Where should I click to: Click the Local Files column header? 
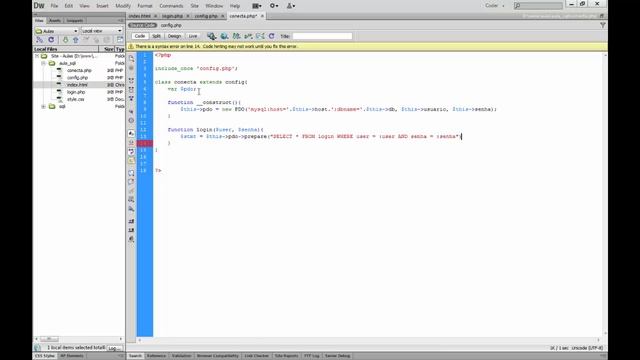66,49
